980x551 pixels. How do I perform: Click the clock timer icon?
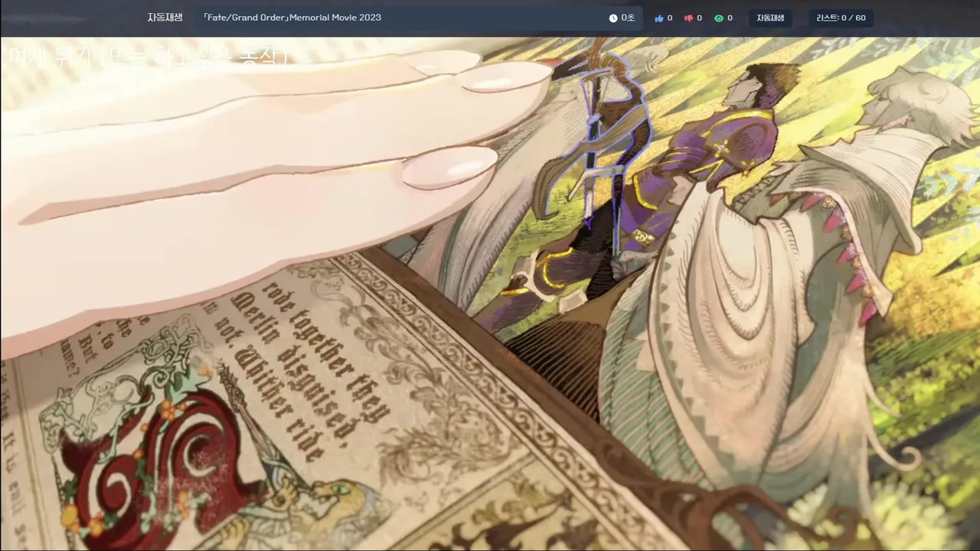coord(613,18)
